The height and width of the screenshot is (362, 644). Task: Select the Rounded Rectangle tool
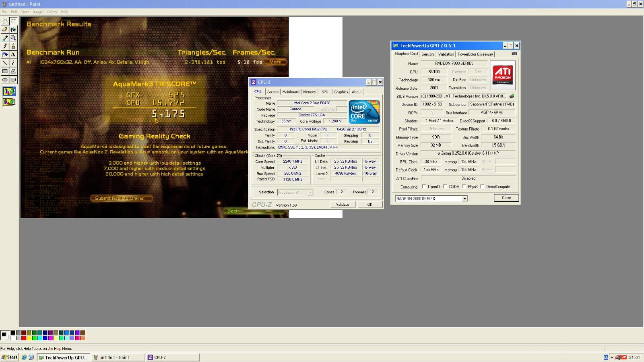pos(13,80)
